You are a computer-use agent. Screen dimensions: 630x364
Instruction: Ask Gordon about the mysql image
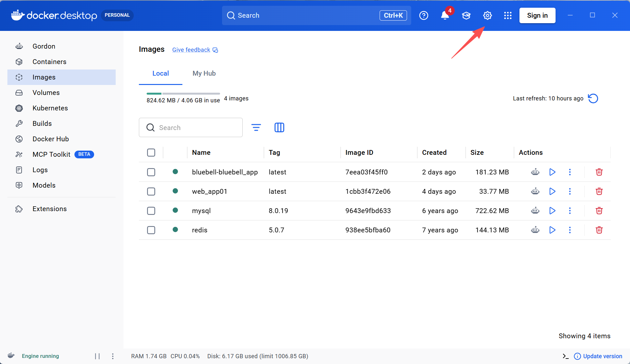[x=535, y=210]
